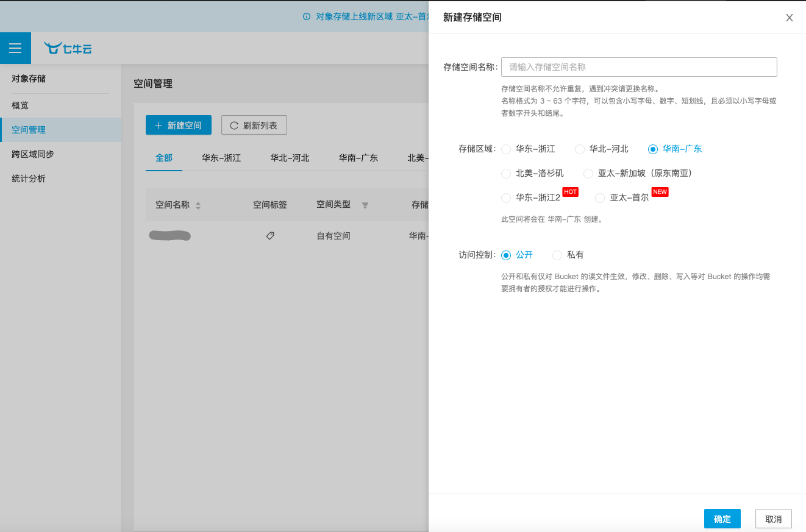The image size is (806, 532).
Task: Select the 华北-河北 storage region radio
Action: pos(580,149)
